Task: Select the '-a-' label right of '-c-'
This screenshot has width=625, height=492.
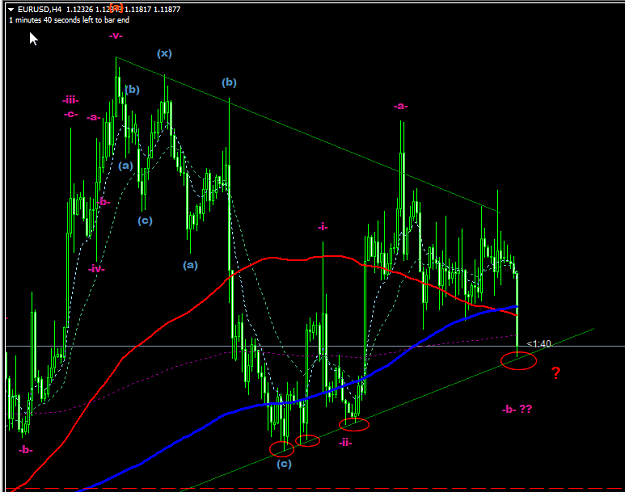Action: [94, 117]
